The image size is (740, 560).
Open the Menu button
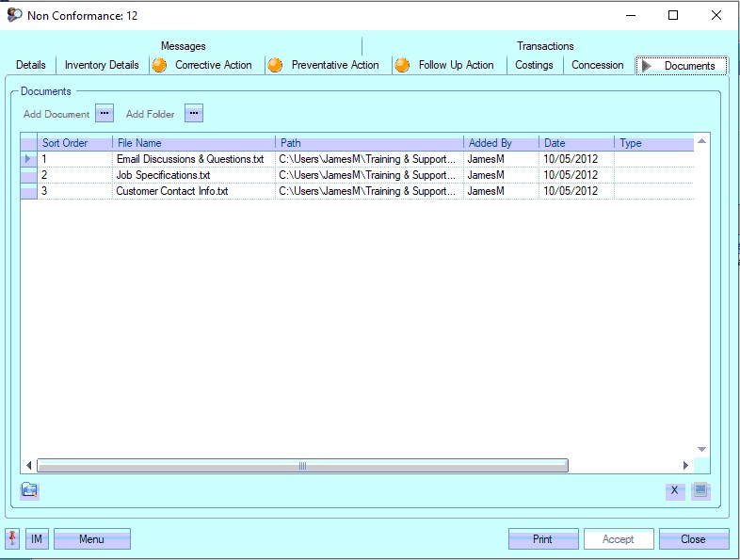(x=91, y=539)
